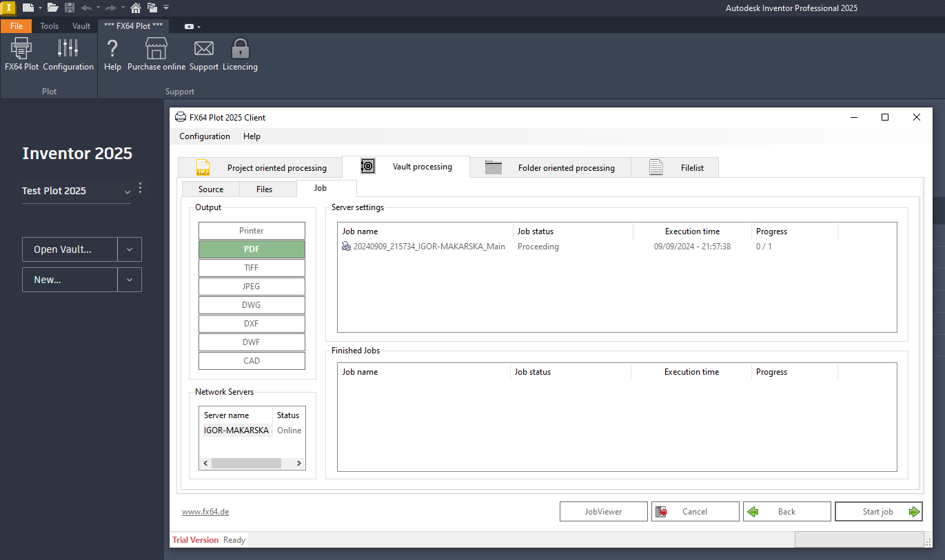The height and width of the screenshot is (560, 945).
Task: Launch FX64 Plot from the ribbon
Action: tap(22, 54)
